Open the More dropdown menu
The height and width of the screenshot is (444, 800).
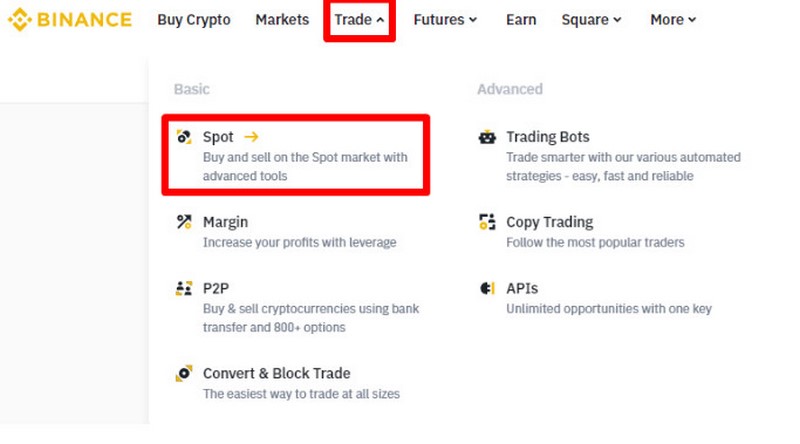coord(673,20)
